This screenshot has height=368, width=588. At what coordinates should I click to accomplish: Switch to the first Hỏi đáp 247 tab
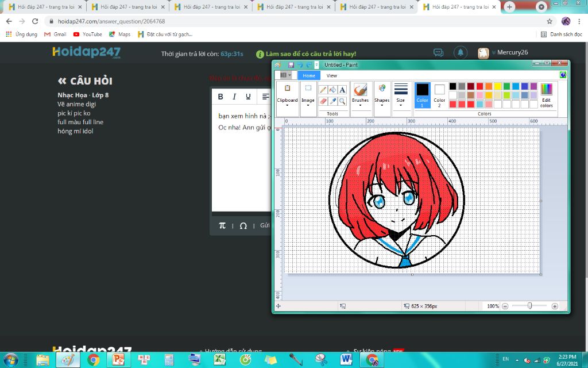click(45, 7)
